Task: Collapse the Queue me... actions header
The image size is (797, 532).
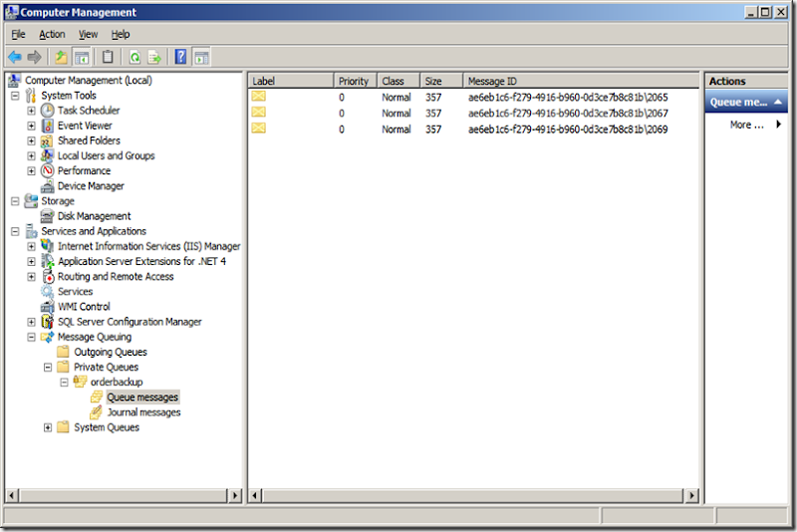Action: point(746,103)
